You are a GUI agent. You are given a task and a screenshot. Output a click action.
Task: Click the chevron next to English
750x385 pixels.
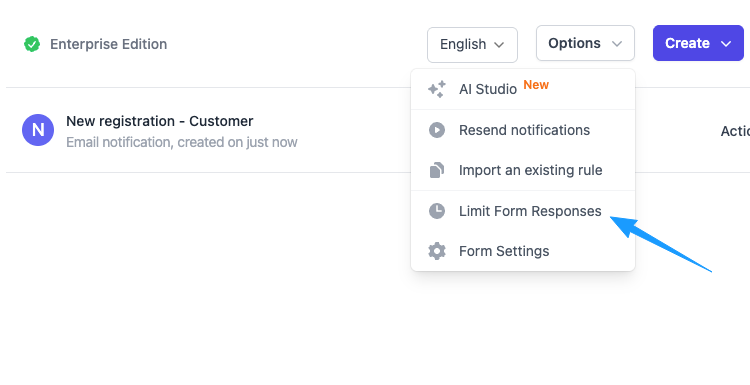[x=499, y=45]
